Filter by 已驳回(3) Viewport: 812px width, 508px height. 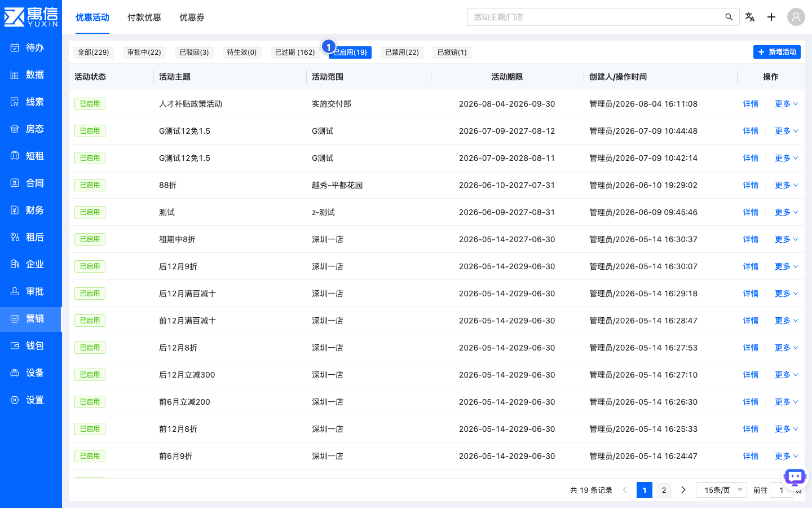195,52
